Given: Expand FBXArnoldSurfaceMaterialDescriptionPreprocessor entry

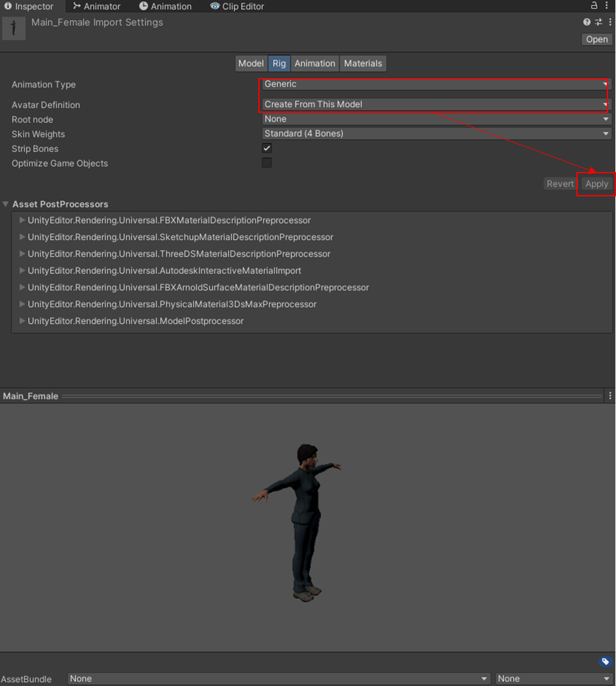Looking at the screenshot, I should click(x=22, y=287).
